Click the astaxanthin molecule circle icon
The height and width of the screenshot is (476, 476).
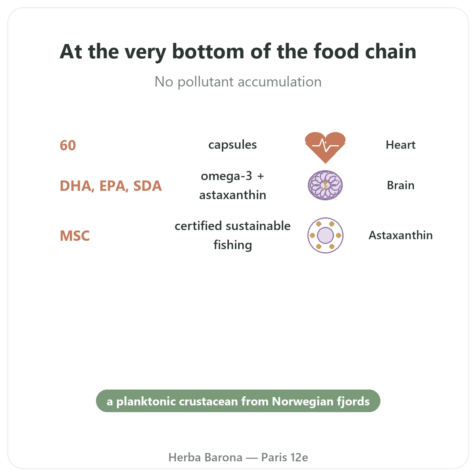pyautogui.click(x=325, y=235)
